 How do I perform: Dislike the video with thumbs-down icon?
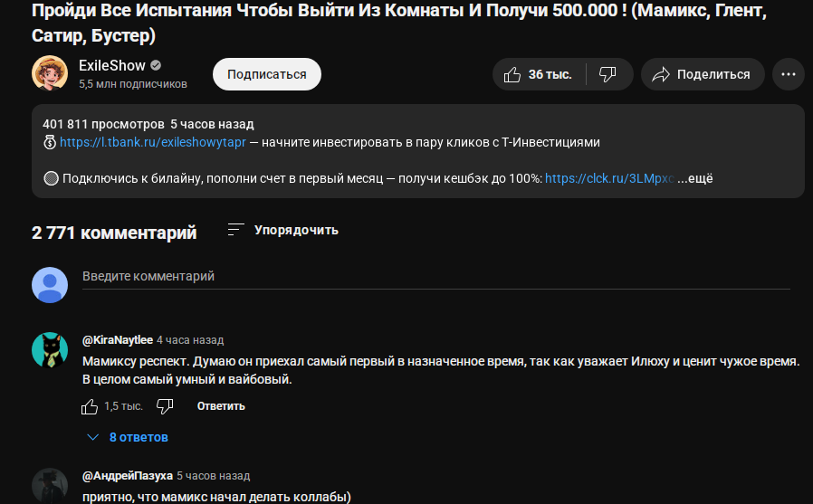pos(608,74)
